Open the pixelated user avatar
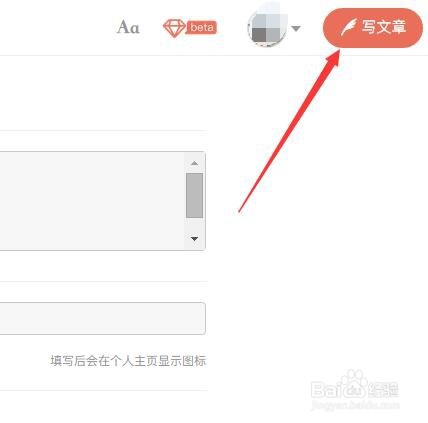The width and height of the screenshot is (428, 423). [x=267, y=28]
